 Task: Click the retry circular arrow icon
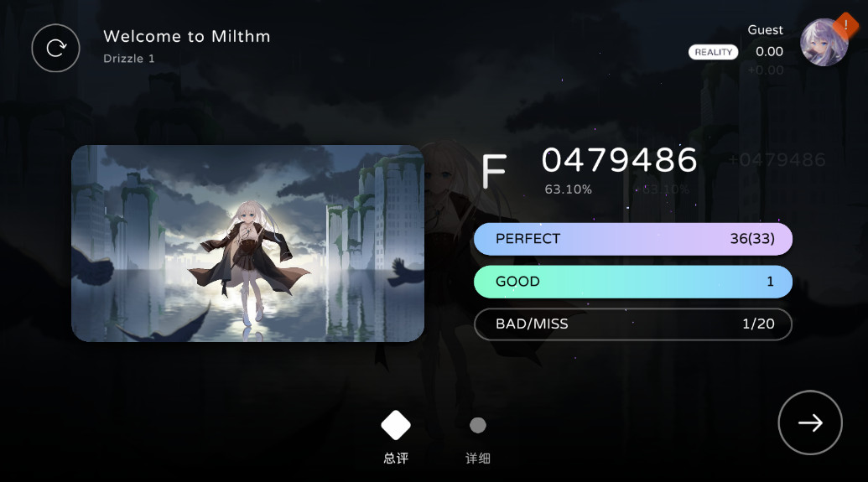click(x=55, y=48)
